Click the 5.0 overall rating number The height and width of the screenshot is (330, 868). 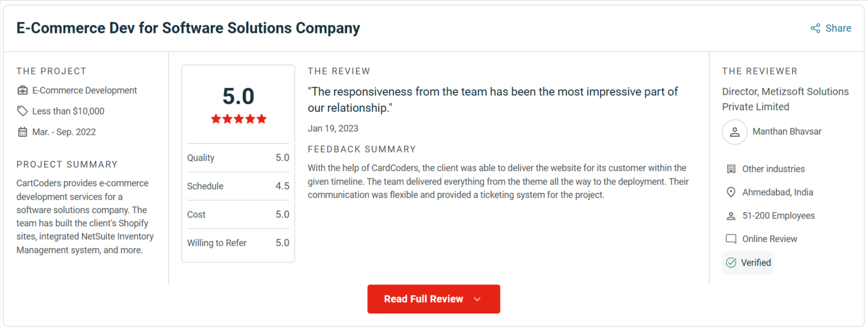pos(238,96)
